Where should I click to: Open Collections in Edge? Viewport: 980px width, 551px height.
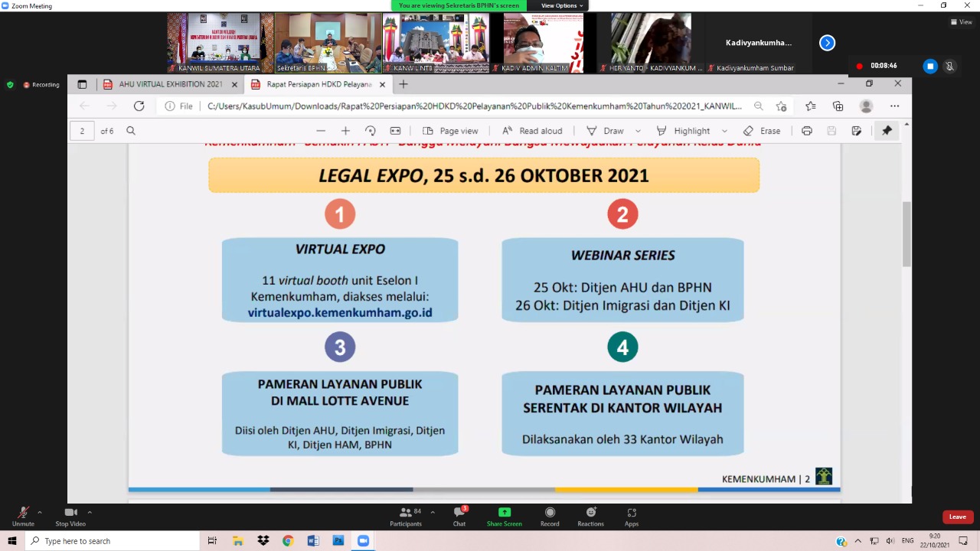pos(838,106)
